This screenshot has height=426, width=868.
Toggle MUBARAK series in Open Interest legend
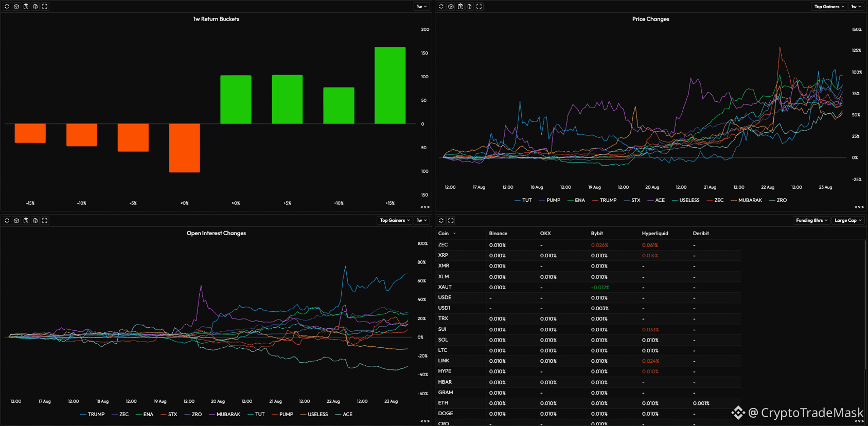[x=224, y=415]
